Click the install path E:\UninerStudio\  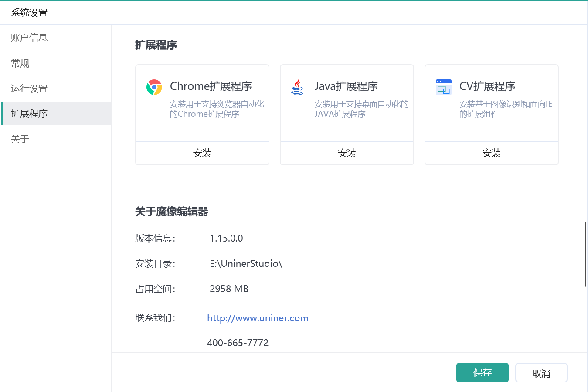pyautogui.click(x=246, y=264)
